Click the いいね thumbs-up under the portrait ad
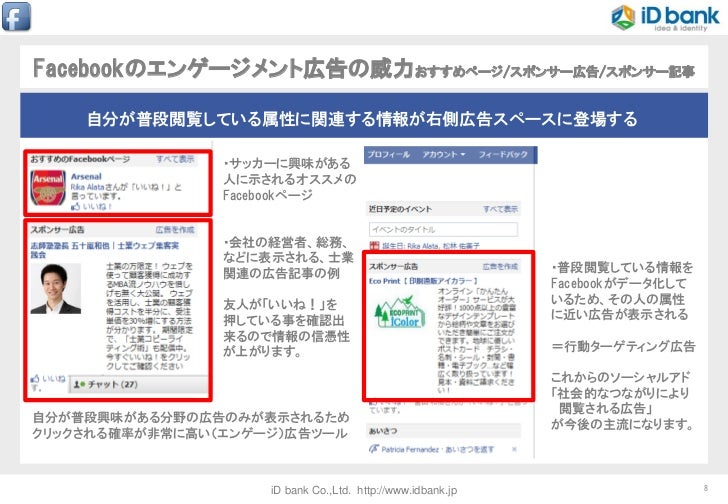 pyautogui.click(x=35, y=379)
